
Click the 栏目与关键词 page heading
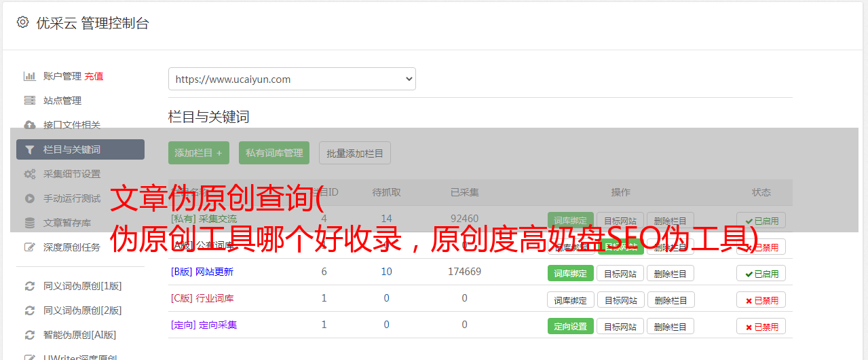(x=209, y=117)
